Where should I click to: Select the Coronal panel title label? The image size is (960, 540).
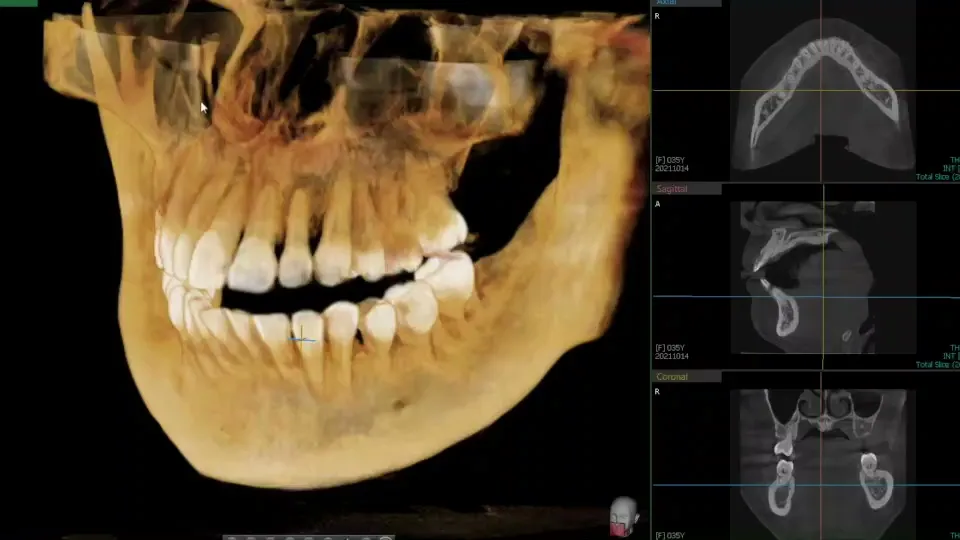point(674,377)
